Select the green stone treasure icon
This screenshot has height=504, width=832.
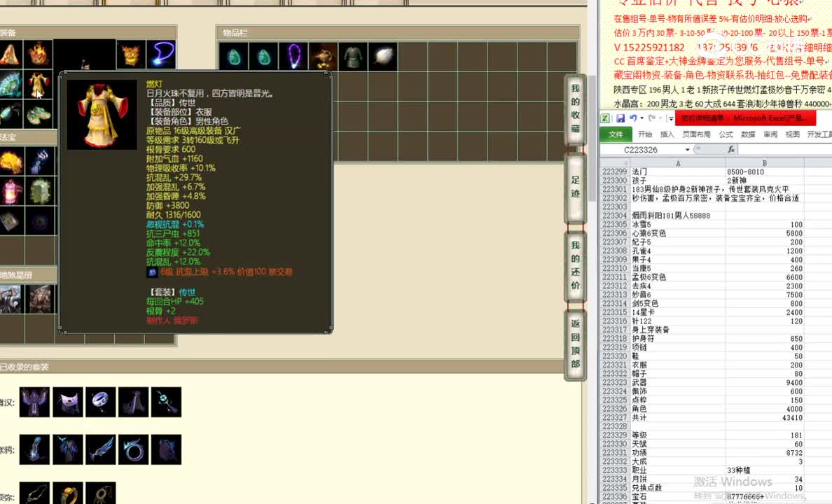click(x=41, y=191)
